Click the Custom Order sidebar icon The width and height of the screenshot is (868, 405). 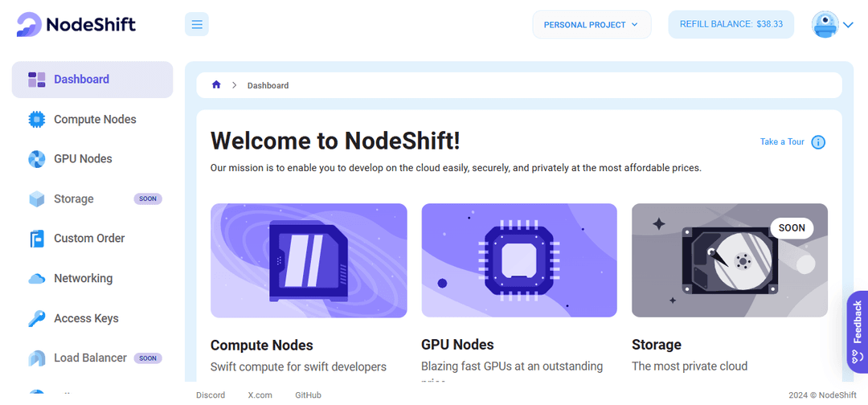pos(36,239)
